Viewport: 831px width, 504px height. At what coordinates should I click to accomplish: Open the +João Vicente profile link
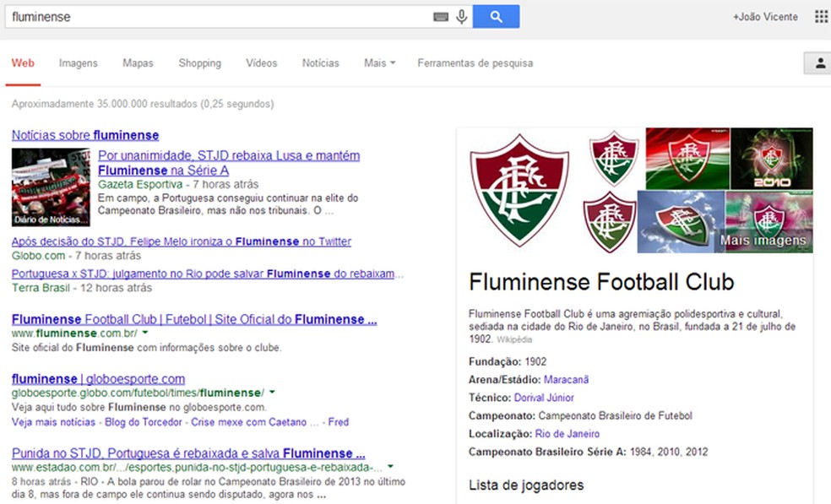click(x=764, y=16)
